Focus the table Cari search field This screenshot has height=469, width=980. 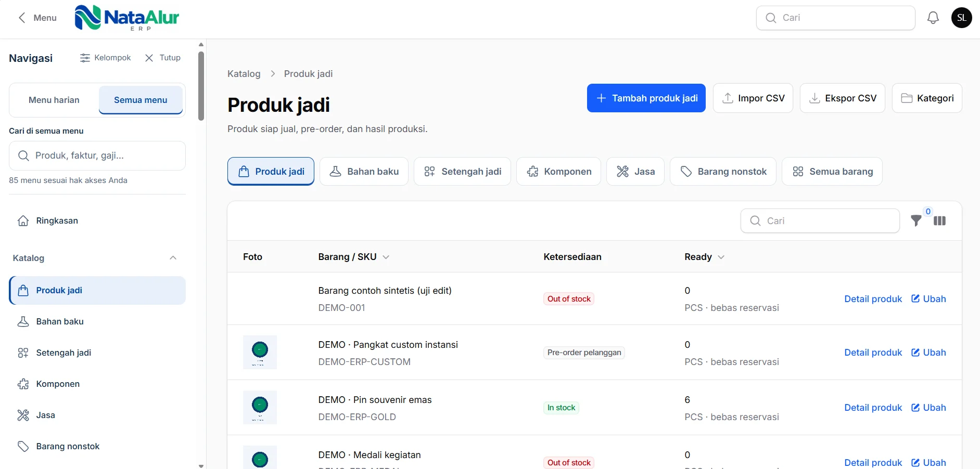(820, 221)
